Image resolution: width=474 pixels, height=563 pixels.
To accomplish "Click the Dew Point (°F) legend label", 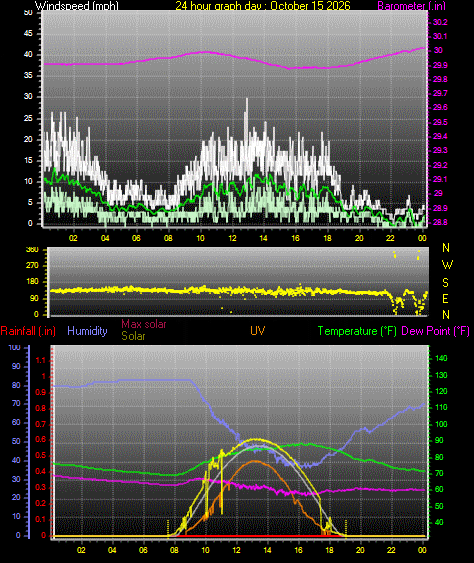I will [x=435, y=331].
